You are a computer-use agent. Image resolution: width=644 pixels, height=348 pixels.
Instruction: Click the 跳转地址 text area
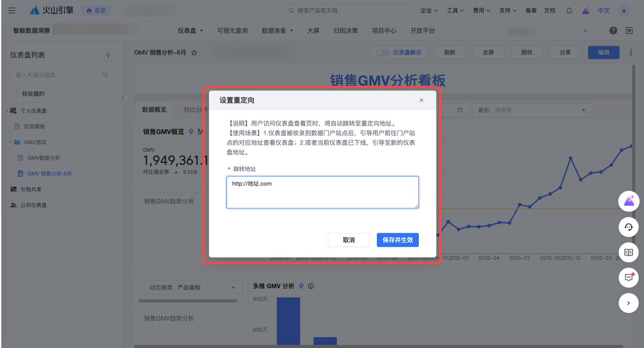(323, 192)
